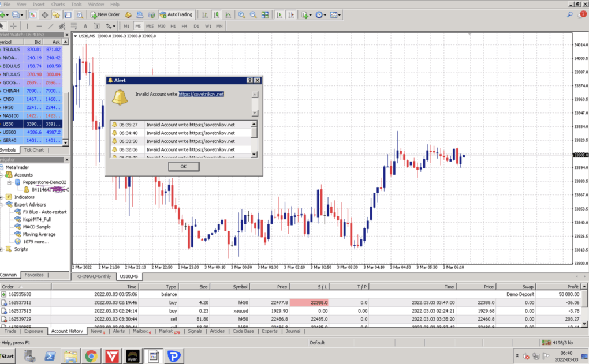
Task: Switch to the Tick Chart tab
Action: 34,150
